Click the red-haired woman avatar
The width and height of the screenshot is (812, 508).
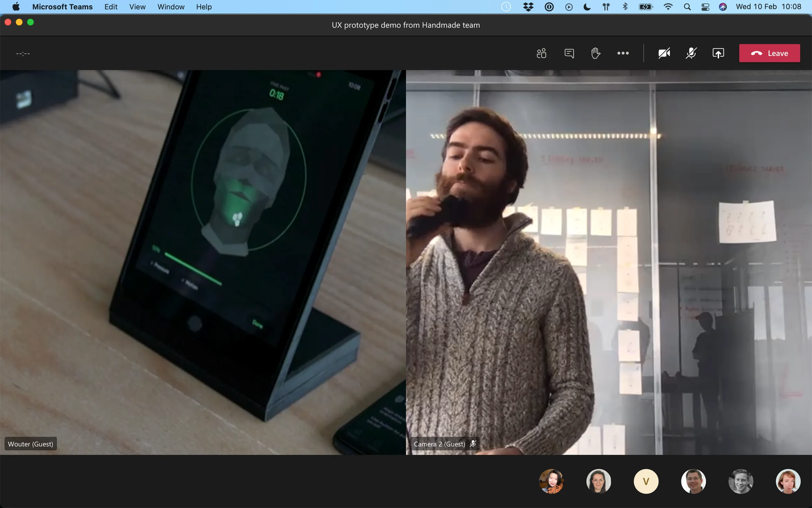tap(788, 481)
